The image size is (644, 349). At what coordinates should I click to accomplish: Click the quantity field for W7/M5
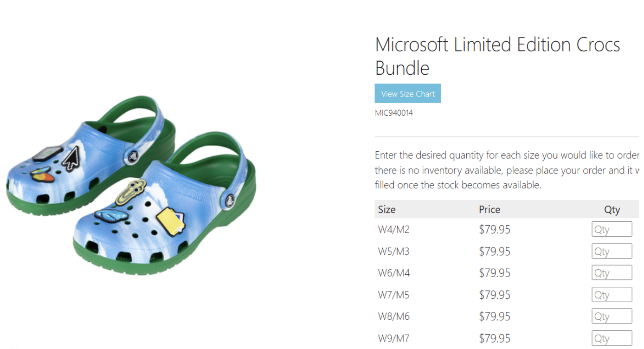pyautogui.click(x=611, y=295)
